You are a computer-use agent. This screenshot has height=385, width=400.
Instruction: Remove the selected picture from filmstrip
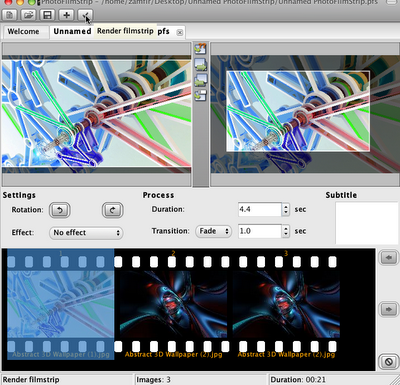click(x=389, y=362)
